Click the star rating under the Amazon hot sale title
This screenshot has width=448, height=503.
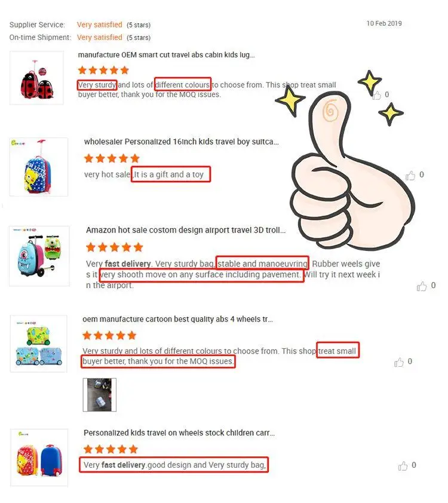(115, 247)
